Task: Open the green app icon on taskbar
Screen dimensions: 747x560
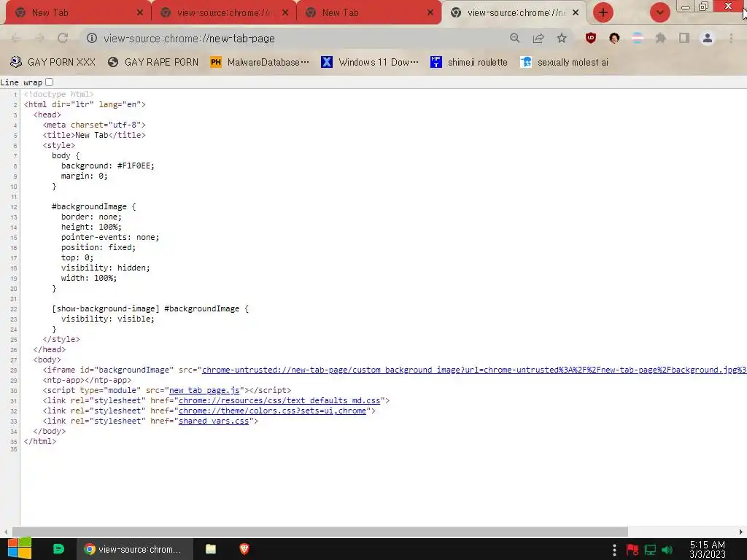Action: [58, 549]
